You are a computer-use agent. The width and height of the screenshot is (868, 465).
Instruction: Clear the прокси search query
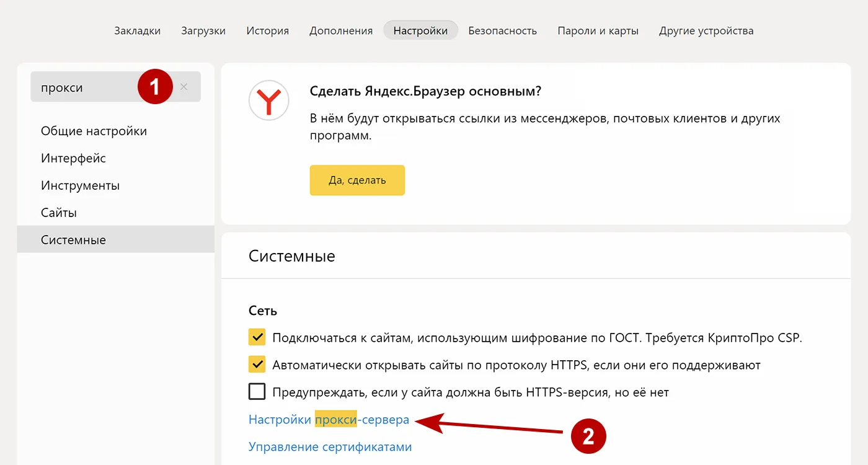[x=184, y=87]
